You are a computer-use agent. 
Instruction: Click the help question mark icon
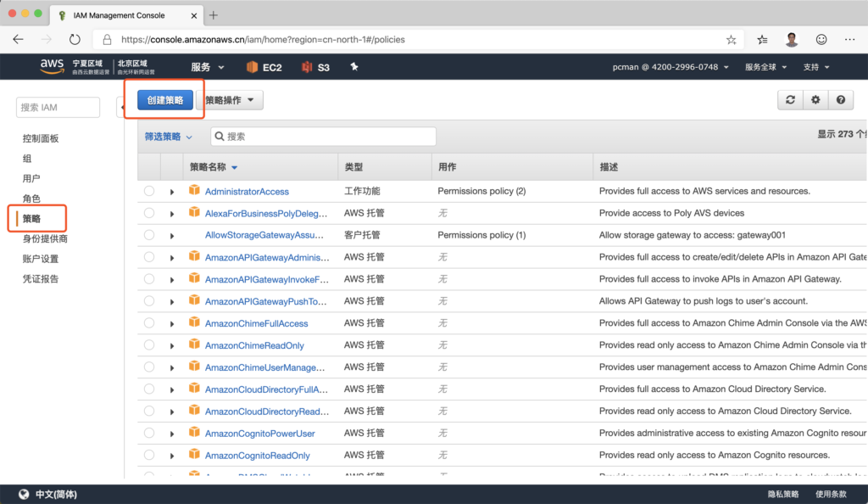tap(840, 100)
